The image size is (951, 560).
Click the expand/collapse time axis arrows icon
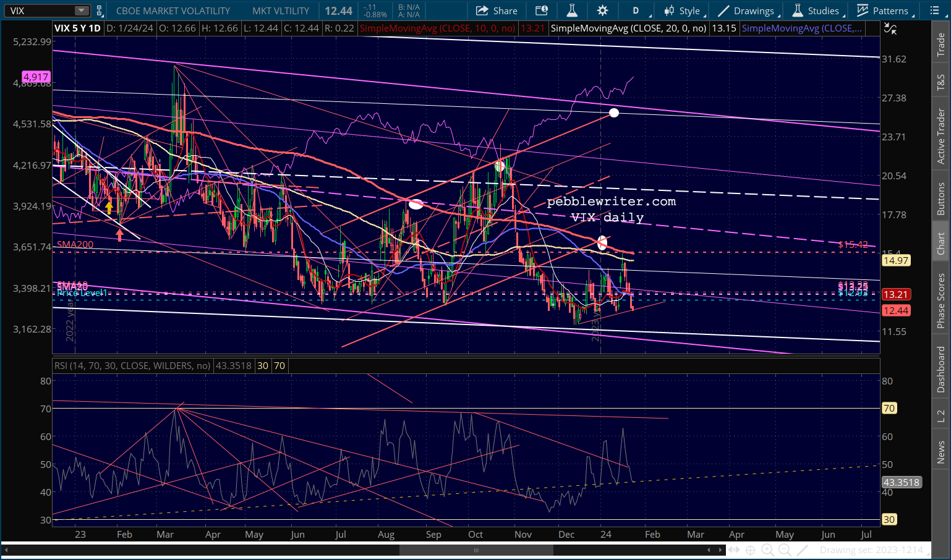[x=733, y=549]
